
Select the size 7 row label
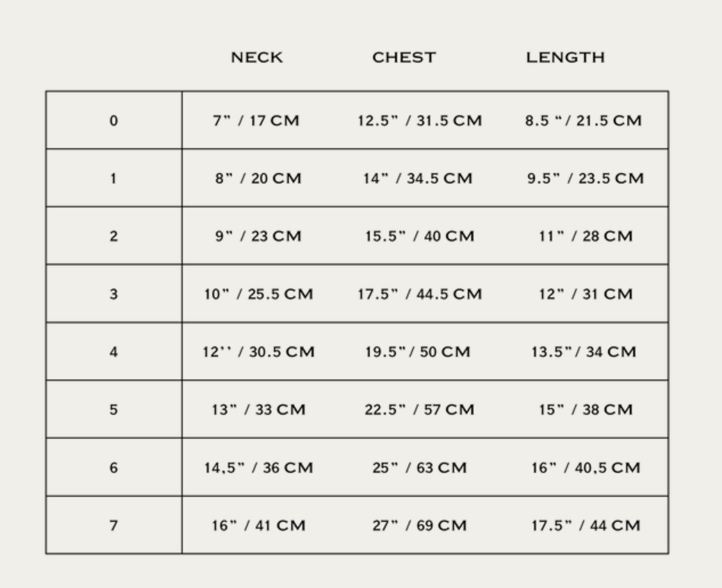(114, 525)
